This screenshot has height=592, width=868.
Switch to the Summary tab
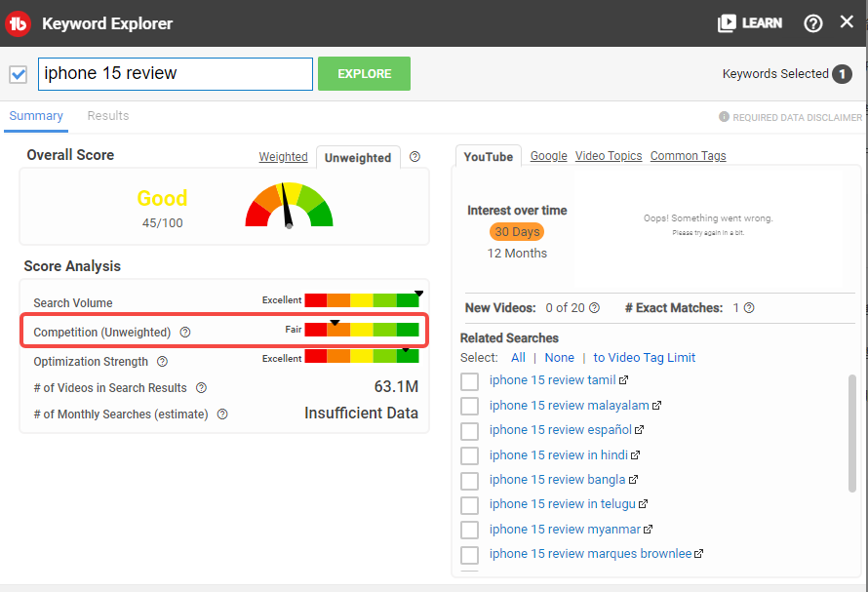36,116
